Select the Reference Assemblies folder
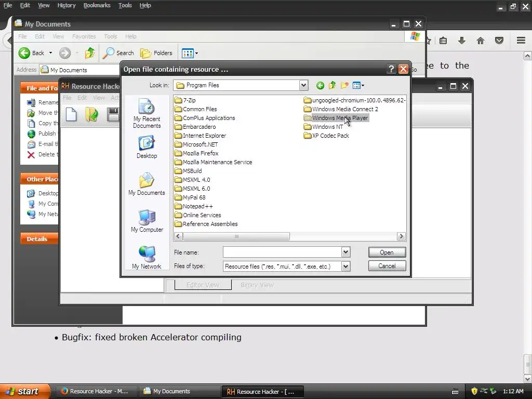532x399 pixels. pyautogui.click(x=206, y=223)
